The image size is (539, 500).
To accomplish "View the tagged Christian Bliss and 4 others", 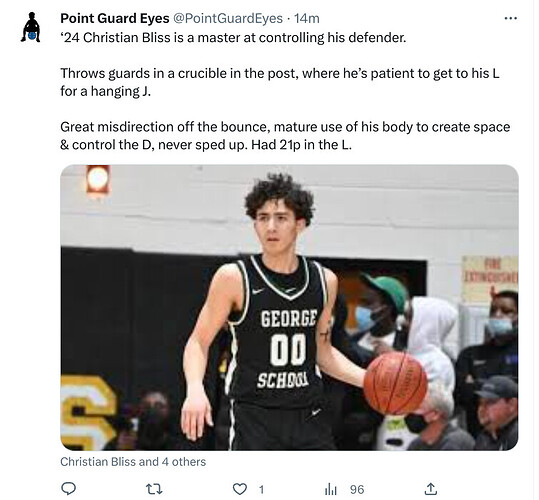I will tap(133, 462).
